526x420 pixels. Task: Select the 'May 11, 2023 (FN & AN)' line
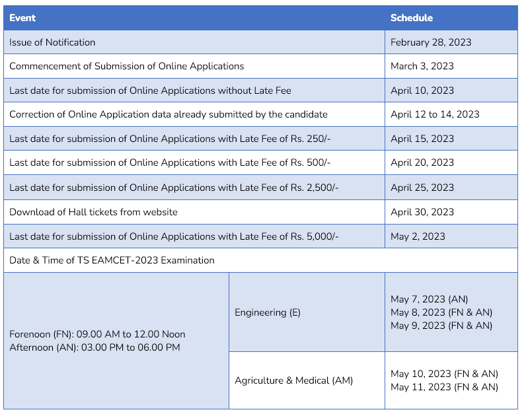tap(444, 387)
